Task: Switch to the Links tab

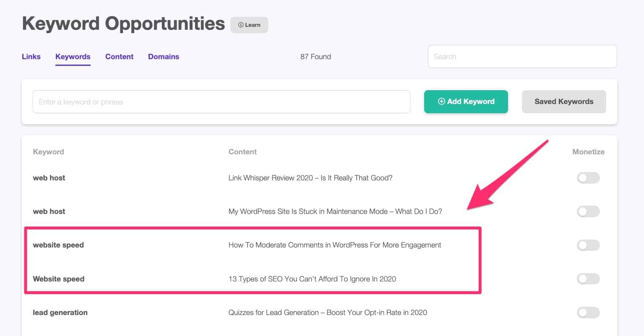Action: point(31,57)
